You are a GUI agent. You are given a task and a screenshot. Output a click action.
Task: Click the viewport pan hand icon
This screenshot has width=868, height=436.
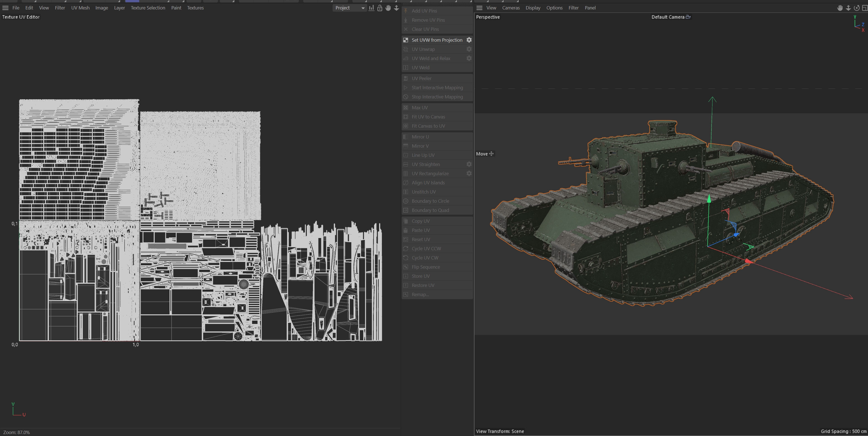[840, 8]
